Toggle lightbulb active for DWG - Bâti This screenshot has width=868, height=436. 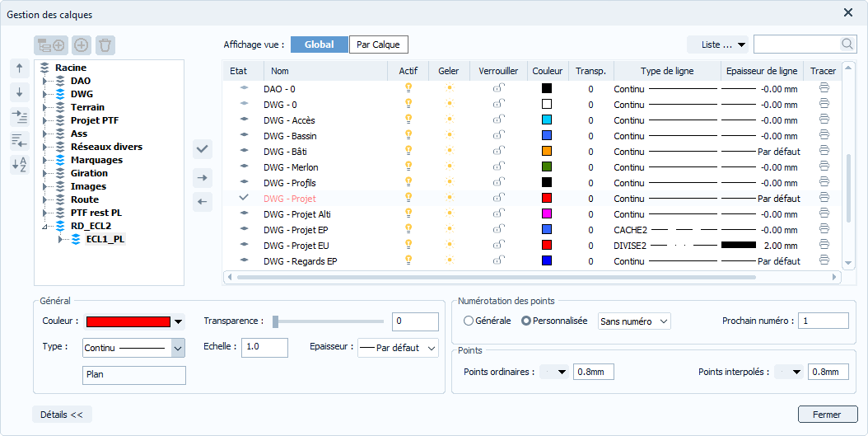click(x=408, y=150)
